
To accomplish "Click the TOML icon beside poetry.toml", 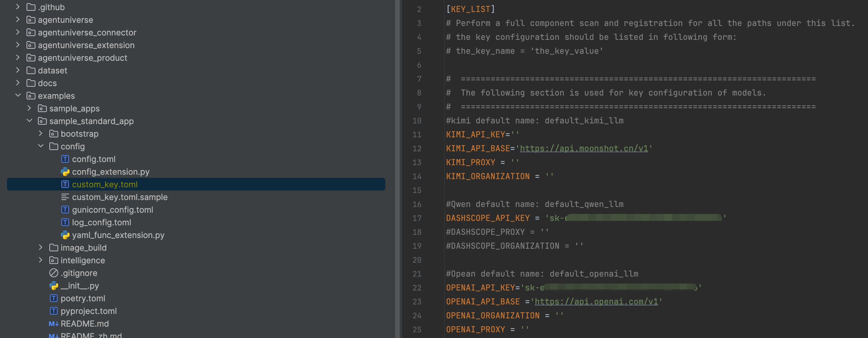I will [54, 298].
